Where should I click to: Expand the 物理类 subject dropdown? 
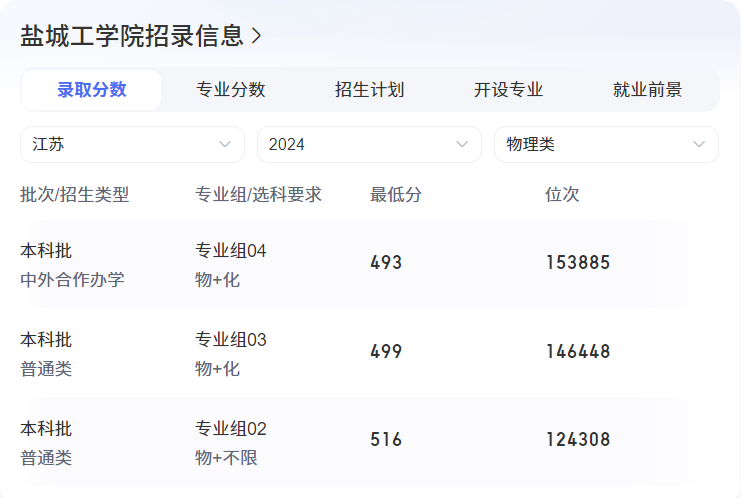click(x=606, y=145)
